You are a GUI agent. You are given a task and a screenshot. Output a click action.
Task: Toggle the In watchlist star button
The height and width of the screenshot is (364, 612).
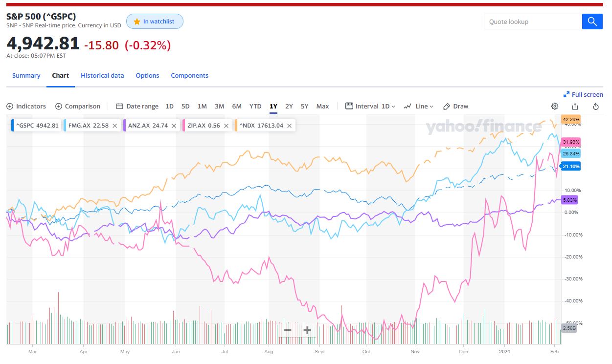click(x=155, y=21)
